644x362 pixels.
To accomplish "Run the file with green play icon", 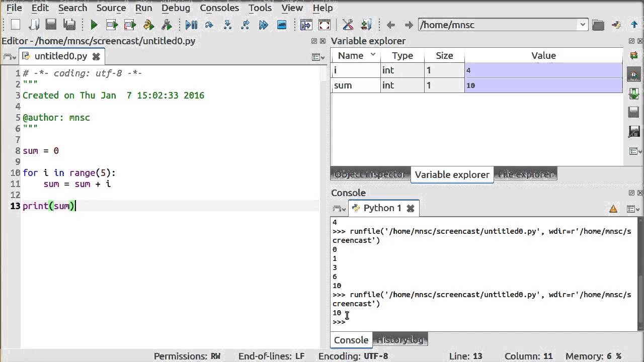I will coord(94,25).
